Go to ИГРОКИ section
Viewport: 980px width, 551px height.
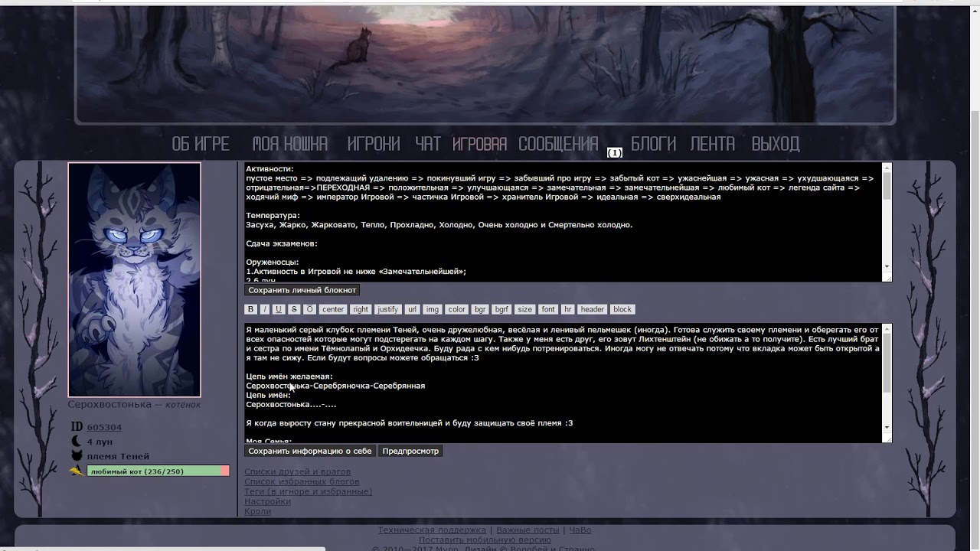point(374,144)
